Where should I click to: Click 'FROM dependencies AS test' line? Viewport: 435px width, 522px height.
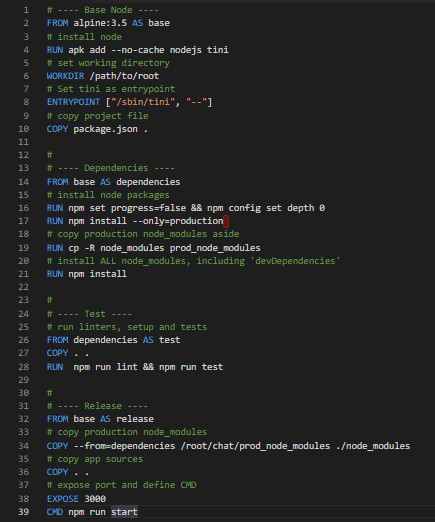click(x=114, y=340)
